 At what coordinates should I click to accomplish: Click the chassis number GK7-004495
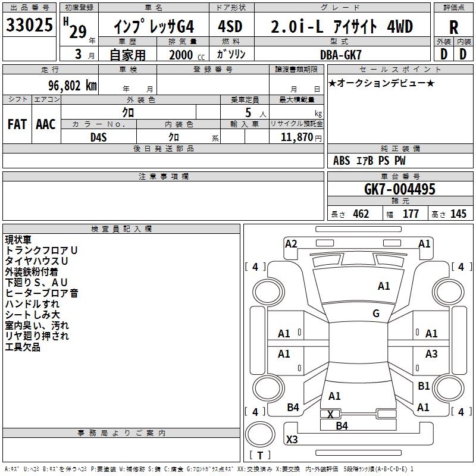400,189
